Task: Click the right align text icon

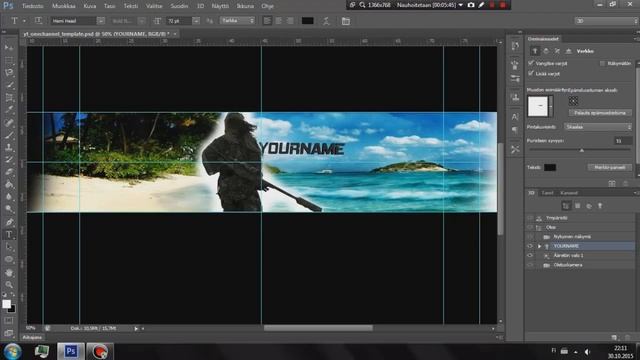Action: (290, 20)
